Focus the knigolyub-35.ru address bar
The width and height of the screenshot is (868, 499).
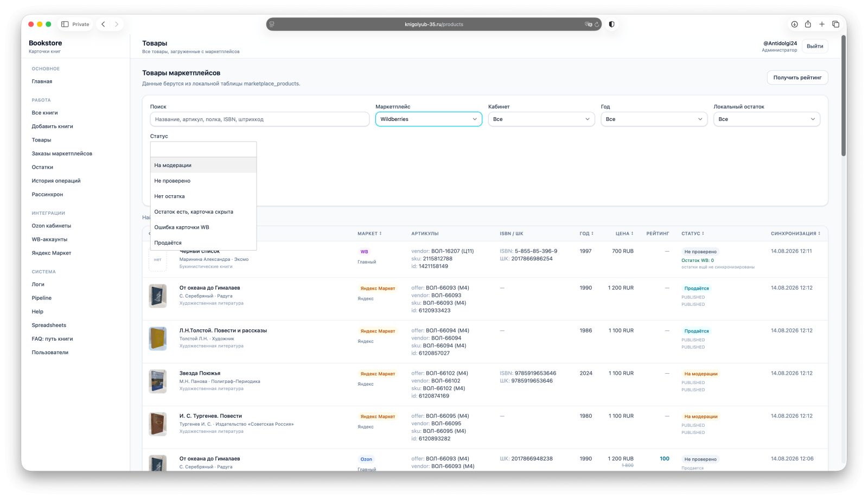click(434, 24)
